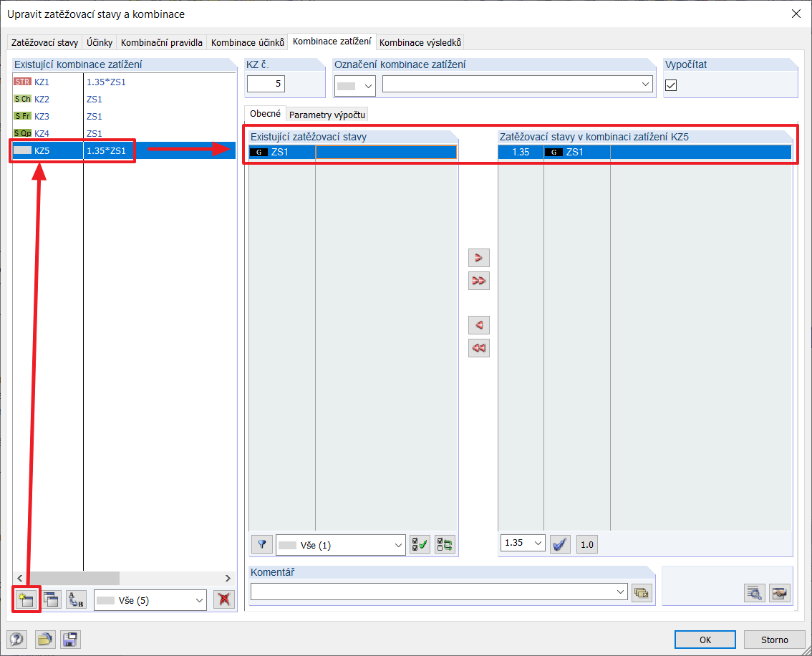The image size is (812, 656).
Task: Remove selected load case from combination
Action: (x=478, y=325)
